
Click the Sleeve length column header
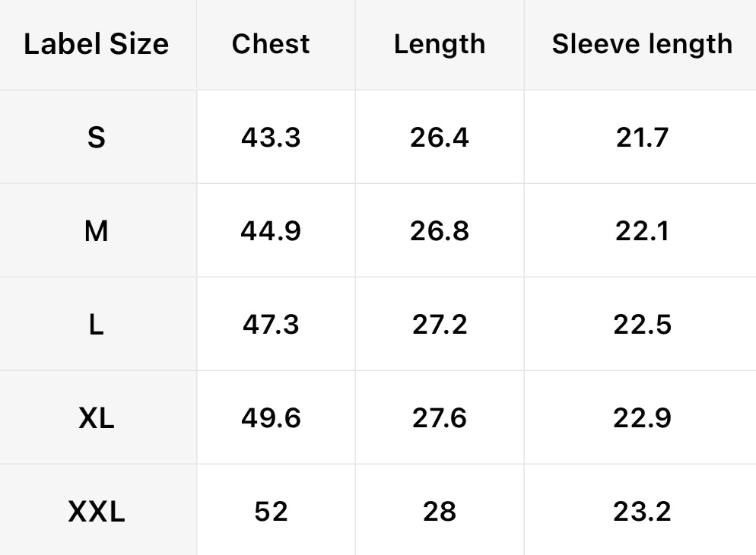pyautogui.click(x=642, y=44)
